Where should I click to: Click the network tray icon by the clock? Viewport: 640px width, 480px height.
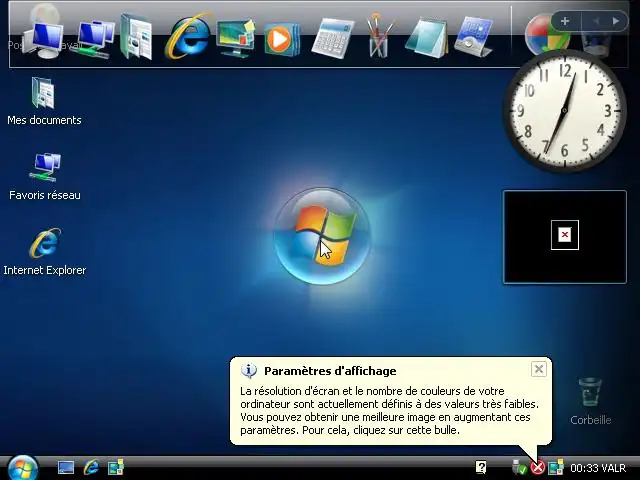pos(556,467)
